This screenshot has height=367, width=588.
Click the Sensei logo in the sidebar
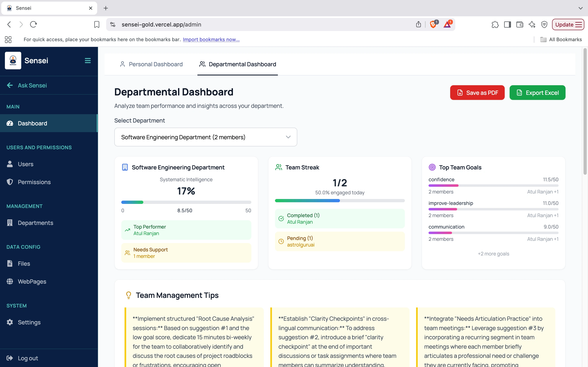point(13,60)
